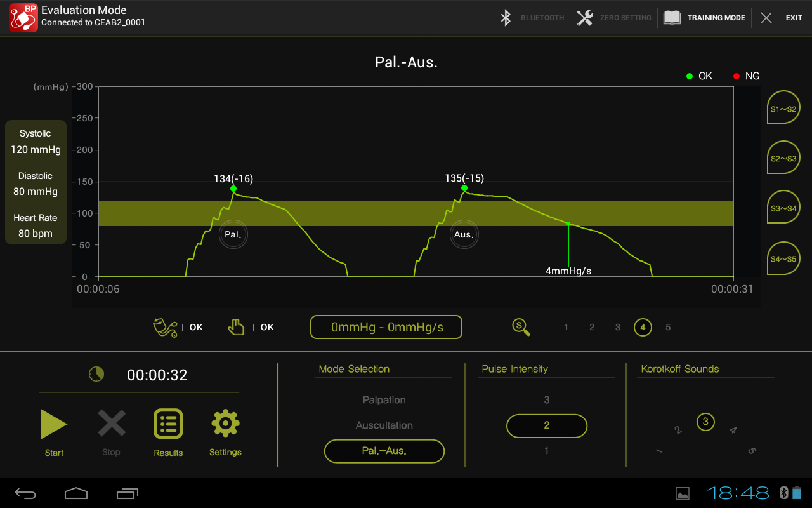Click the Pal. marker on graph
This screenshot has height=508, width=812.
(x=233, y=235)
